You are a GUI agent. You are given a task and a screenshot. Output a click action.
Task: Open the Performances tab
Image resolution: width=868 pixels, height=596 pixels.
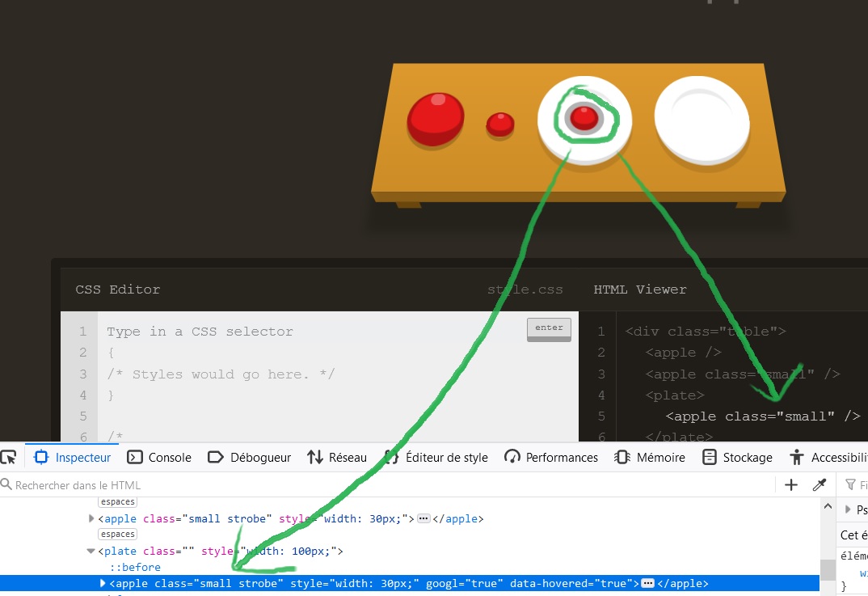pyautogui.click(x=552, y=457)
